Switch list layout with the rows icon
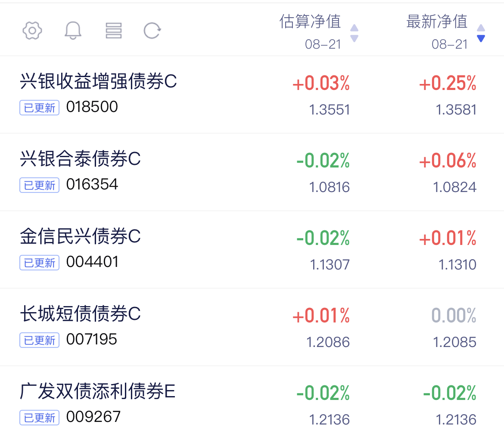Image resolution: width=504 pixels, height=440 pixels. coord(113,31)
